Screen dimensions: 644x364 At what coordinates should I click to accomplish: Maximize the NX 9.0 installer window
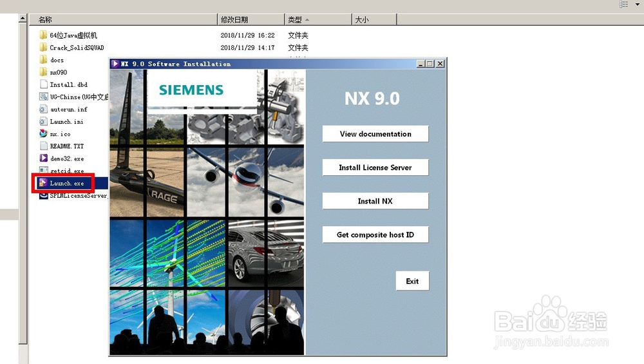point(430,64)
